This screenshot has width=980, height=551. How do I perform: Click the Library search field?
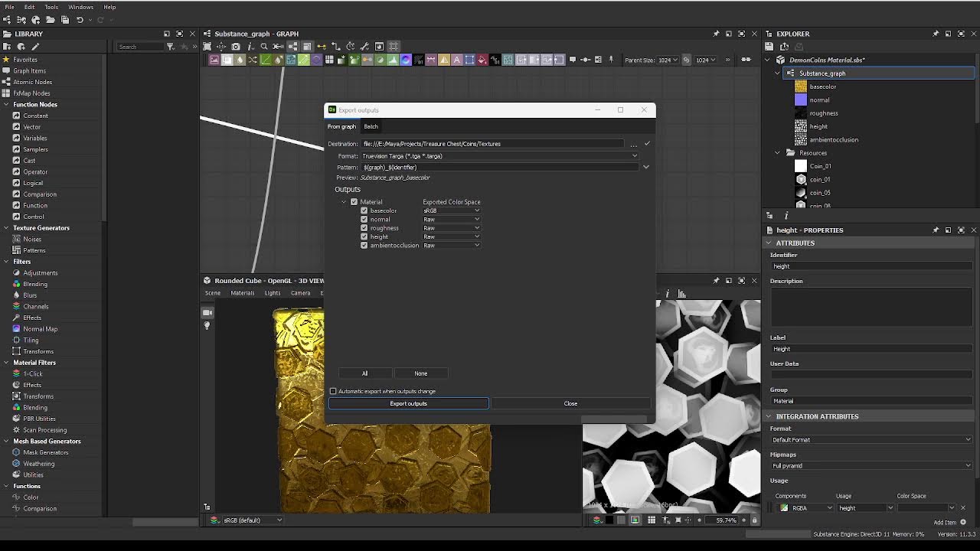pyautogui.click(x=140, y=47)
